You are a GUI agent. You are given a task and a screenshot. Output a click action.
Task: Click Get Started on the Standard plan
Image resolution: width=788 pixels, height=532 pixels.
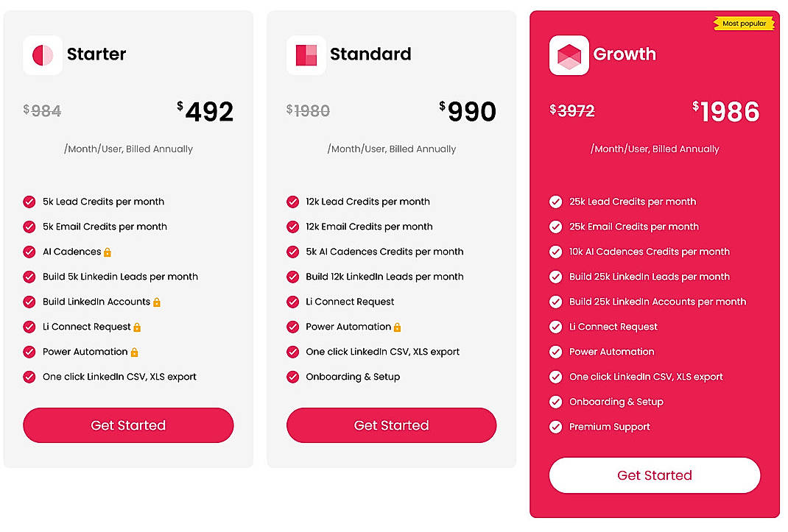click(x=391, y=425)
